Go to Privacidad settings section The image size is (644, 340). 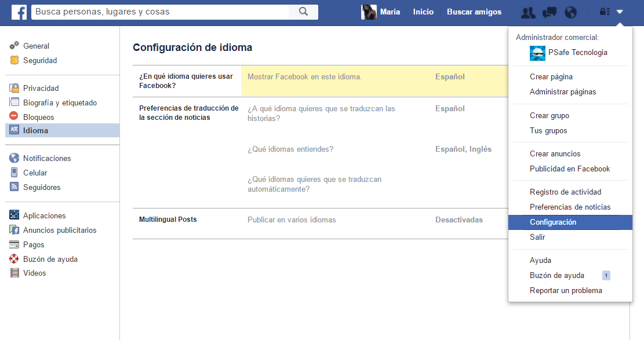41,89
